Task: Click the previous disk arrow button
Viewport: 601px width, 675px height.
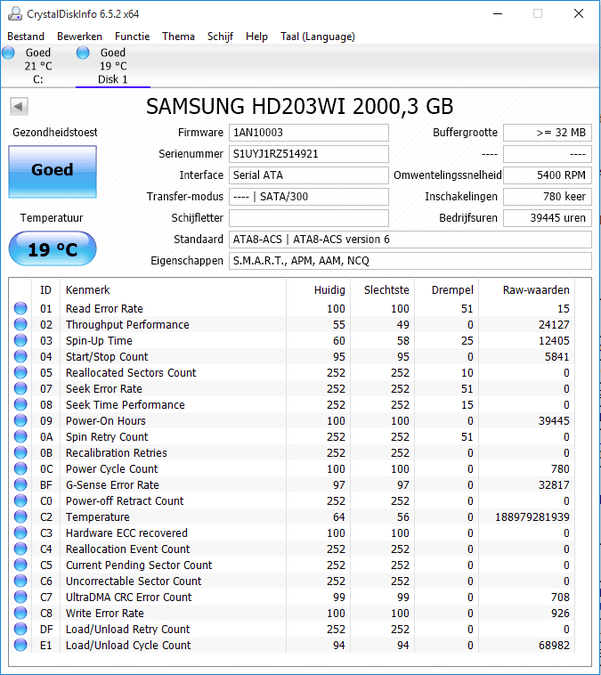Action: pos(19,106)
